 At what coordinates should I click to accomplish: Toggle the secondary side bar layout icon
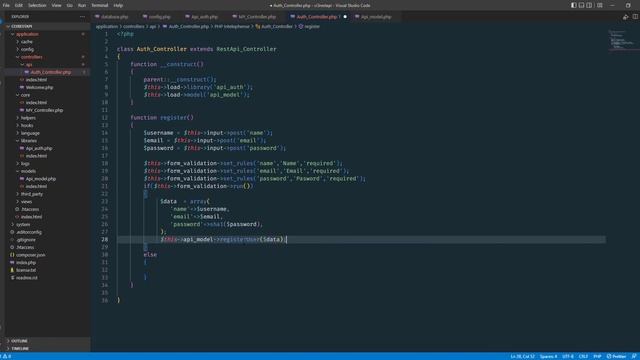click(589, 5)
